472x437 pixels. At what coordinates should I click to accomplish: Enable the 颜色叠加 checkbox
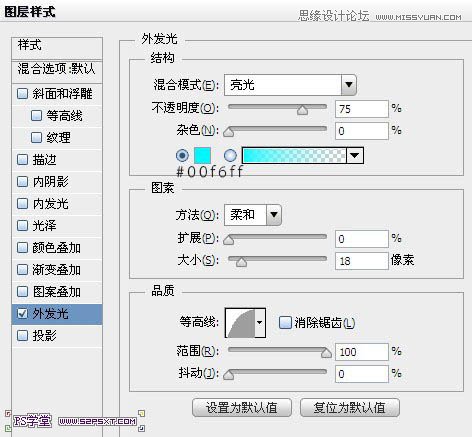(22, 248)
